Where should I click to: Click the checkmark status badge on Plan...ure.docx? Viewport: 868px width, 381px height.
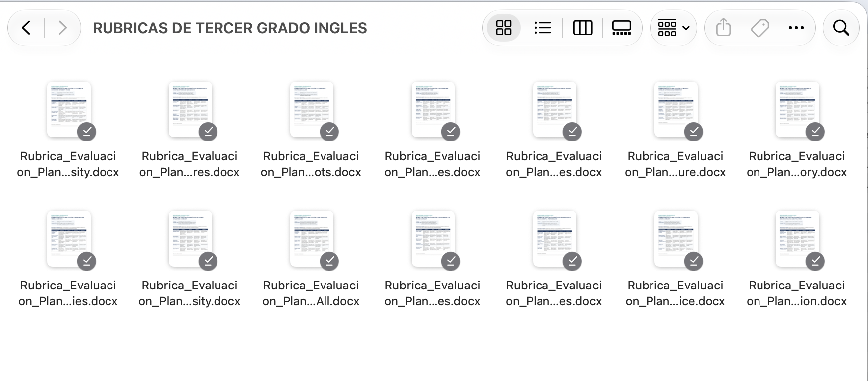(x=694, y=132)
